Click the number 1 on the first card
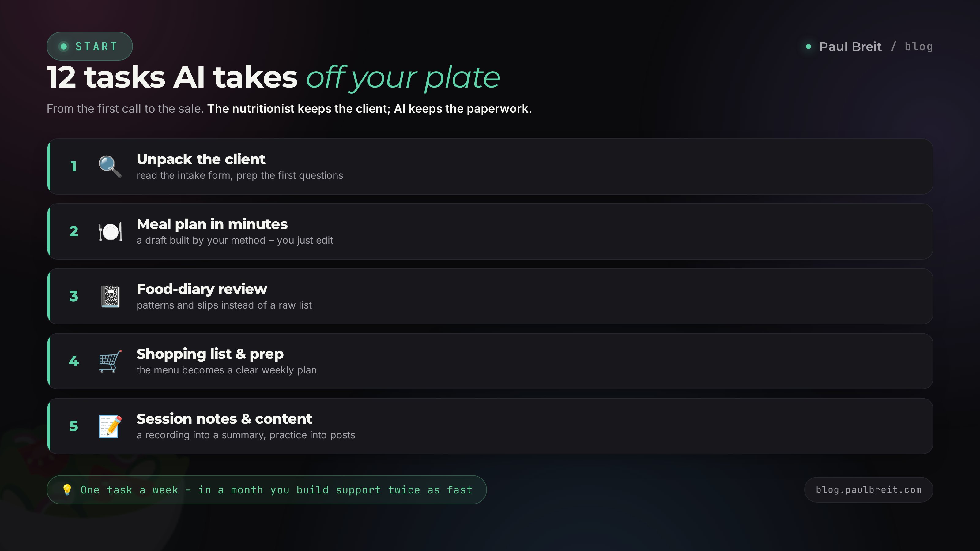 pos(73,167)
